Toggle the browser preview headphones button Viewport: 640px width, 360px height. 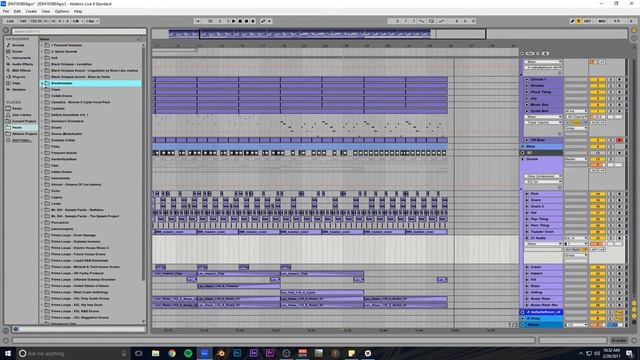point(16,329)
